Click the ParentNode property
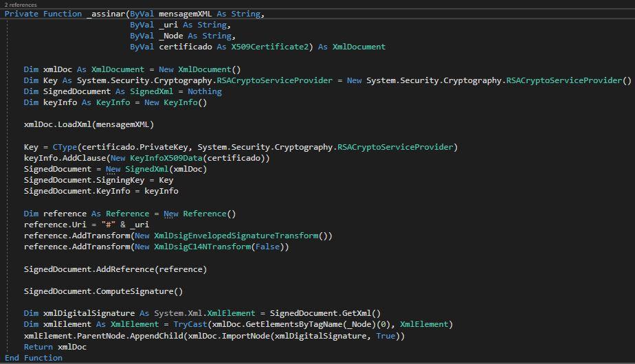Viewport: 635px width, 364px height. pos(101,336)
